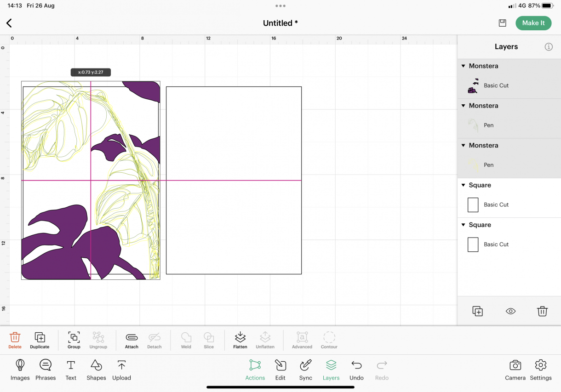Select the first Monstera Pen layer row
561x392 pixels.
tap(509, 125)
